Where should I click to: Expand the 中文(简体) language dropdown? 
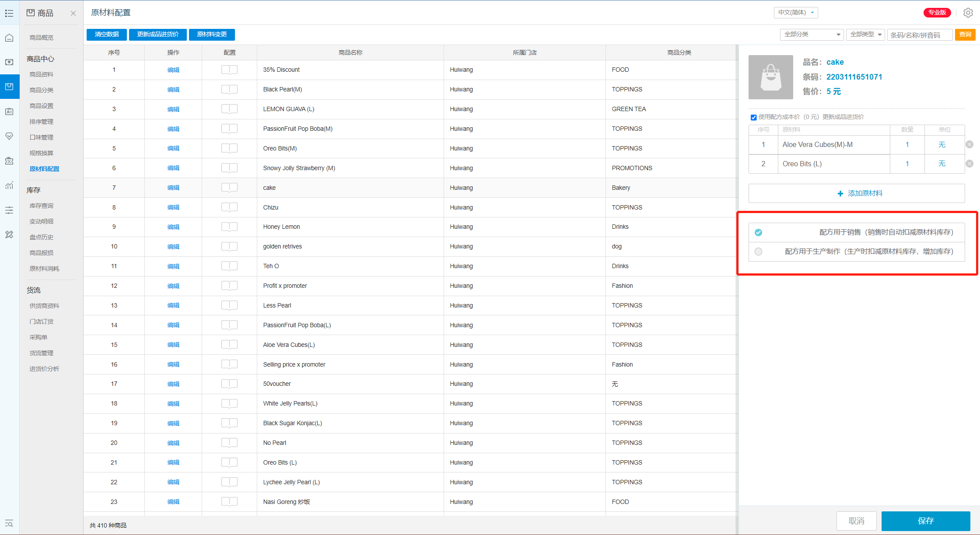tap(795, 13)
